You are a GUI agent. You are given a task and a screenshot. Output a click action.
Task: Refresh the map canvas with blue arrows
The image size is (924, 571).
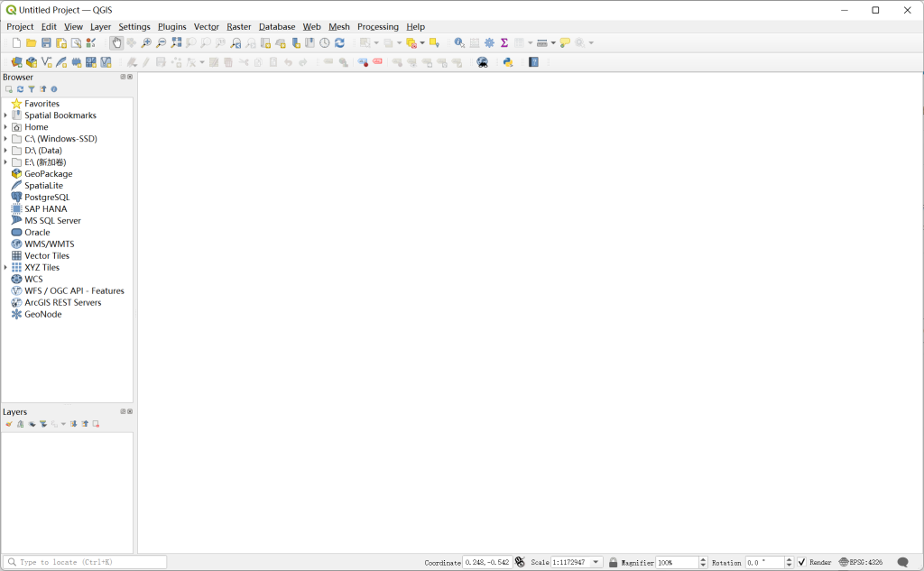[x=339, y=43]
